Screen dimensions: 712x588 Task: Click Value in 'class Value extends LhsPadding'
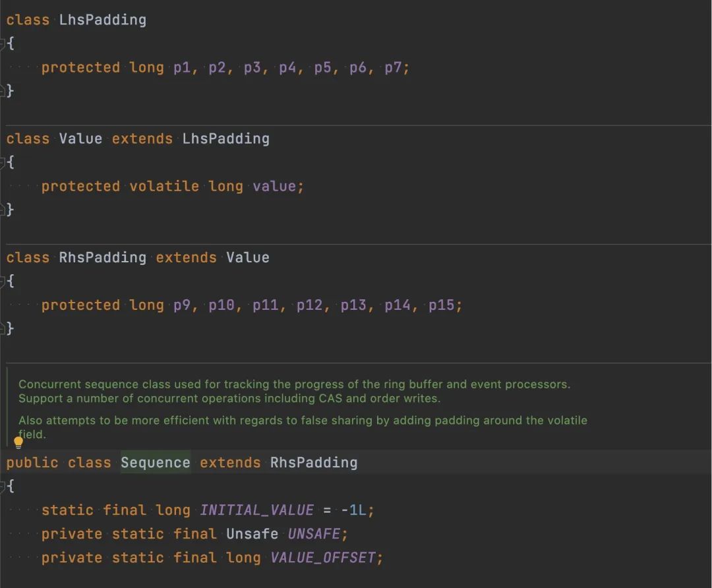point(81,139)
